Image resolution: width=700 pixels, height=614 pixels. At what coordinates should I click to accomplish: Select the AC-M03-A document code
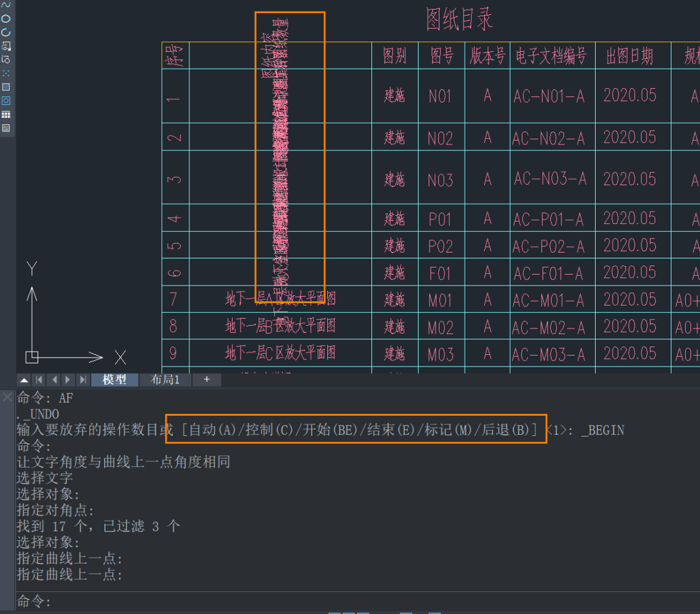(x=549, y=355)
